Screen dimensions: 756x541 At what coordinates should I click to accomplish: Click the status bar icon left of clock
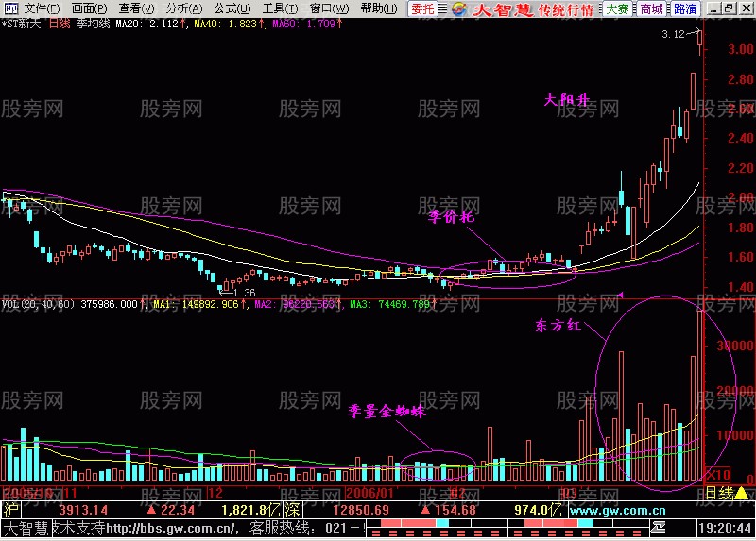point(658,528)
